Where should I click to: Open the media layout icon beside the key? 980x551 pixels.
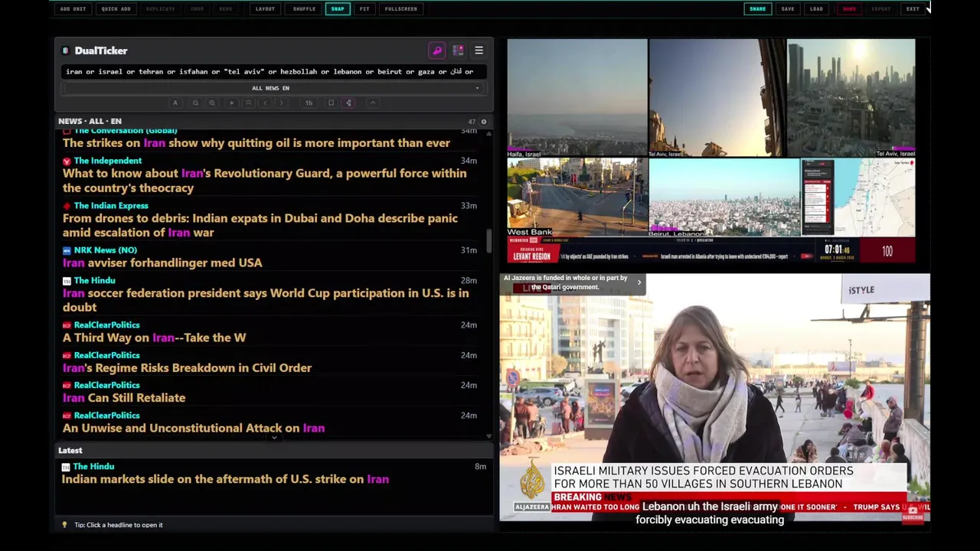pos(458,51)
